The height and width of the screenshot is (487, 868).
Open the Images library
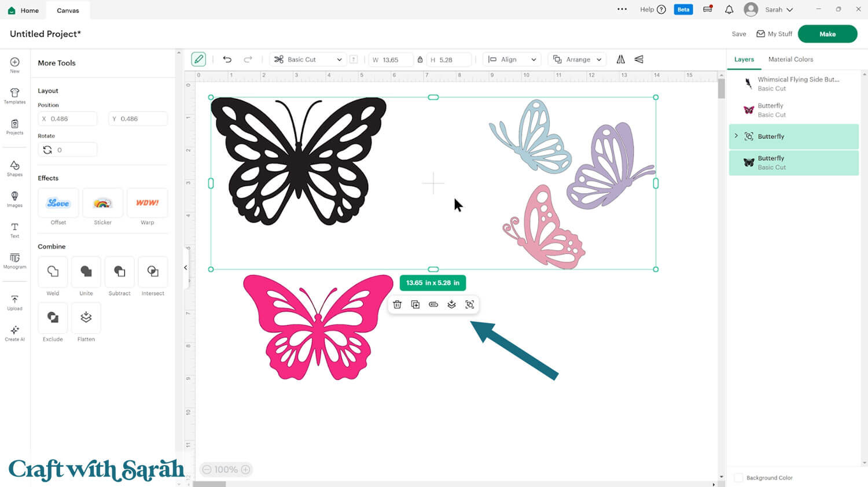tap(14, 199)
